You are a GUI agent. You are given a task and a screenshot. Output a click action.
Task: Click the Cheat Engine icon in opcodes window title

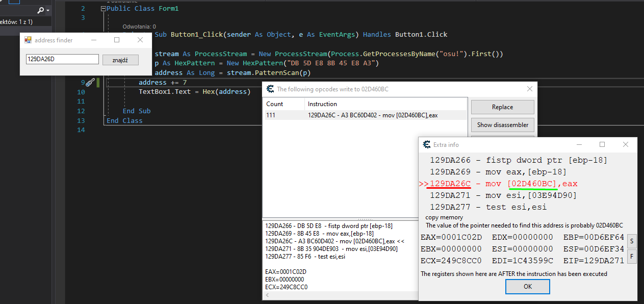[x=270, y=89]
